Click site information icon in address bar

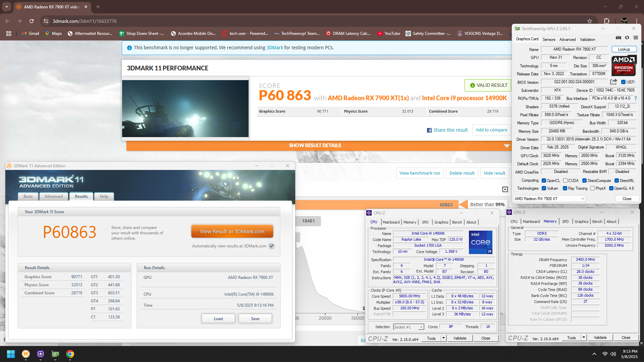46,21
